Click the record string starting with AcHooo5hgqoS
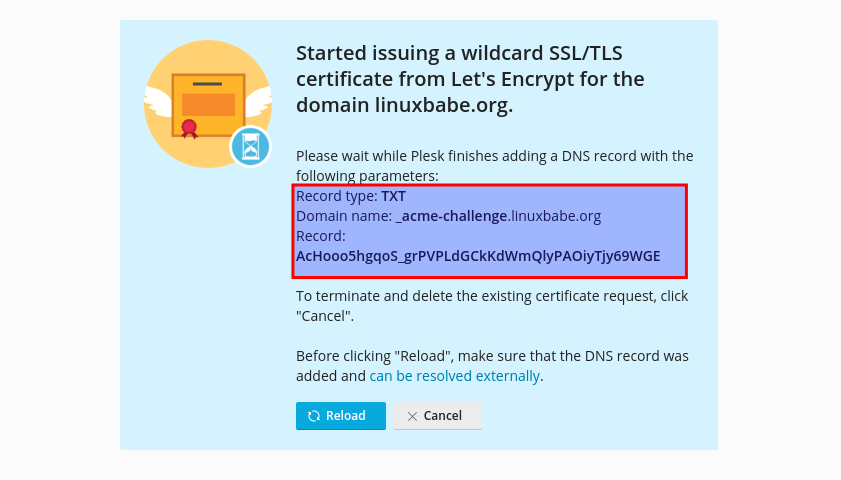 click(478, 256)
